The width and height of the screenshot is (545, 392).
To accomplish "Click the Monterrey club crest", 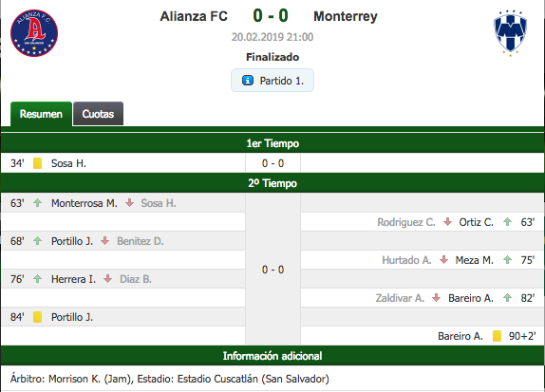I will 510,33.
